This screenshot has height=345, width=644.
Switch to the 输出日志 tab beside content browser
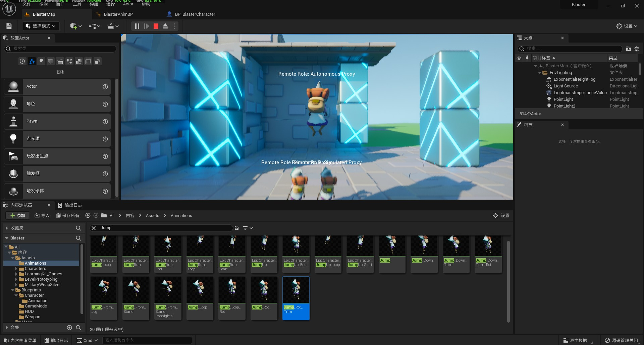[x=70, y=205]
